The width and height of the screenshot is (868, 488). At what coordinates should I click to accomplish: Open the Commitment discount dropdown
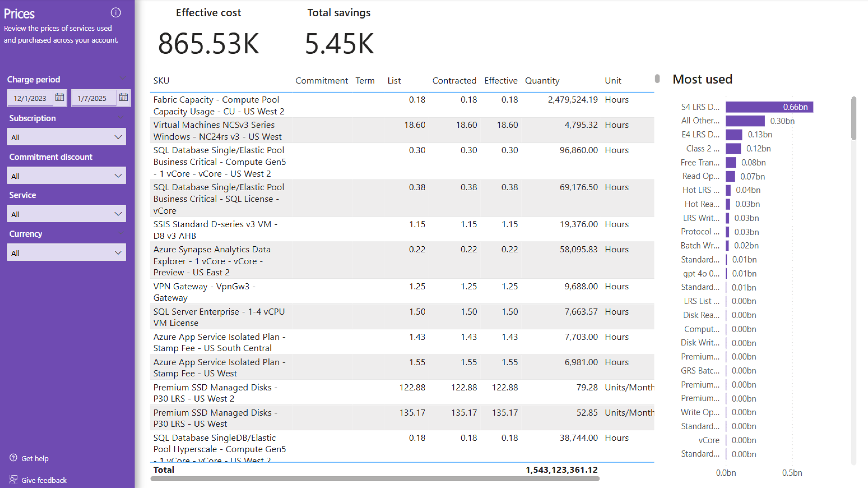pos(66,176)
